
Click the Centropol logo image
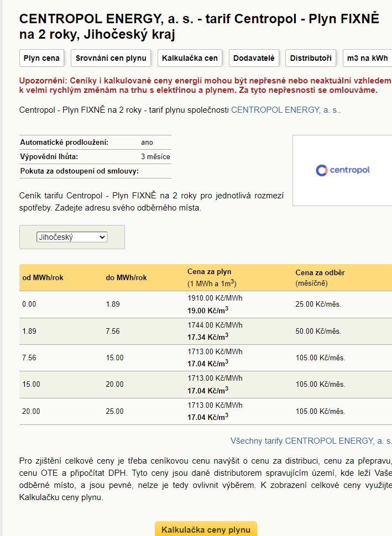click(x=342, y=170)
